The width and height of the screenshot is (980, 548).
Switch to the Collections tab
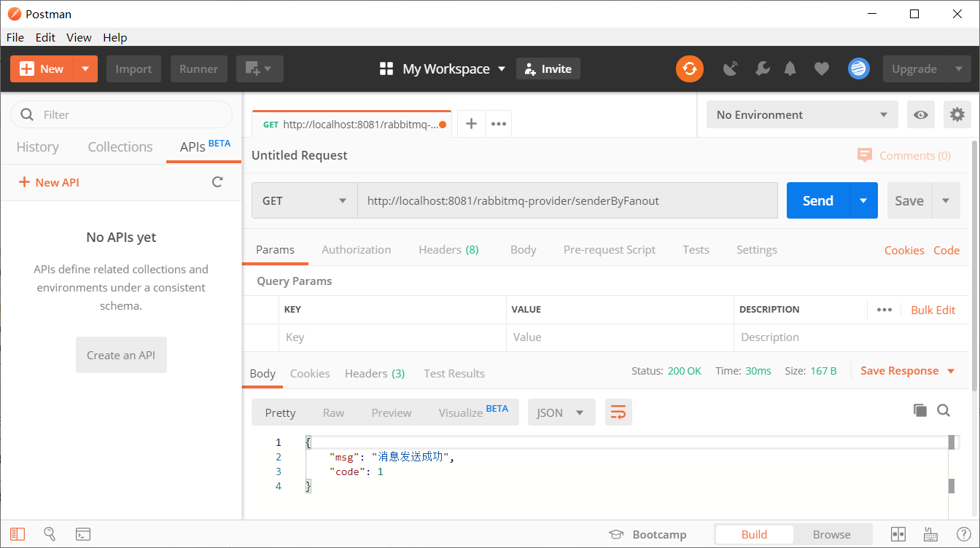120,146
